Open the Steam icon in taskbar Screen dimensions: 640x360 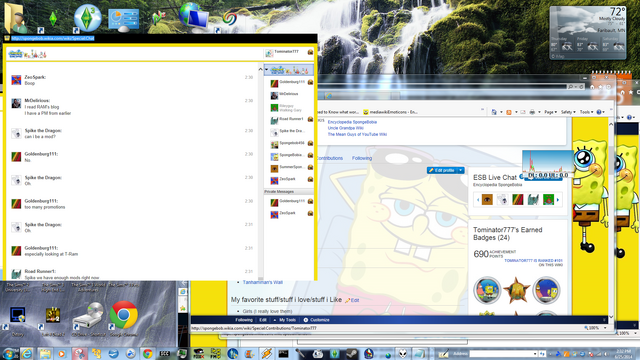[x=352, y=353]
